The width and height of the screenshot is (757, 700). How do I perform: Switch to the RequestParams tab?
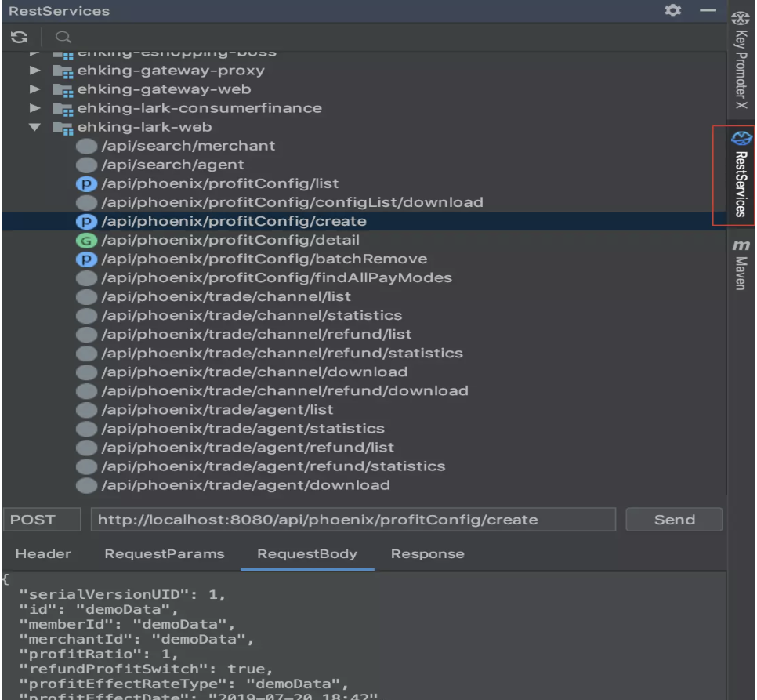165,553
